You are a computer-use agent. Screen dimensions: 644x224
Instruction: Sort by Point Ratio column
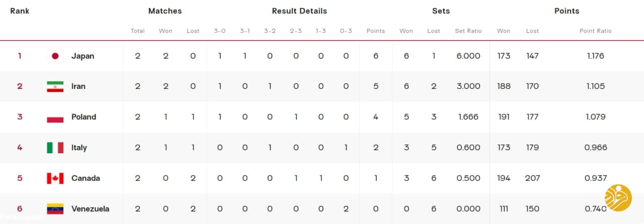[x=596, y=31]
